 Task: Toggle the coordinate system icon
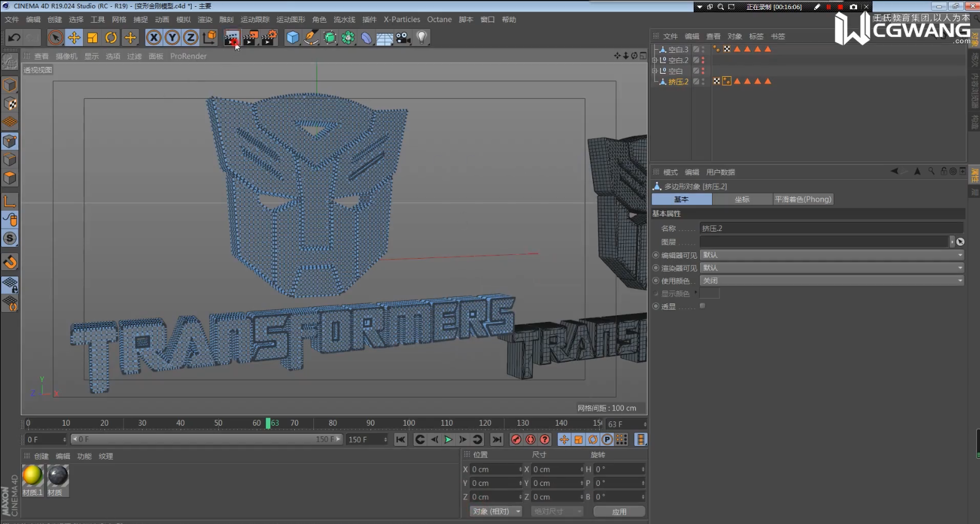pos(210,37)
